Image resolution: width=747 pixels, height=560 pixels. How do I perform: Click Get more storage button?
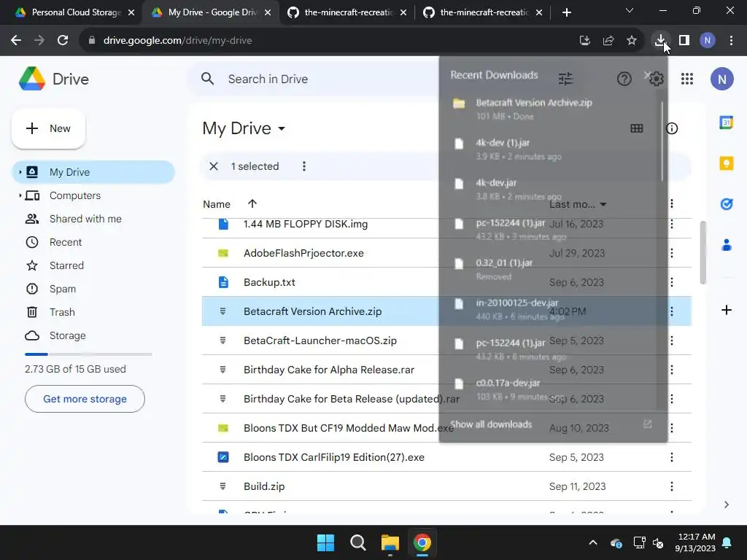[x=85, y=399]
